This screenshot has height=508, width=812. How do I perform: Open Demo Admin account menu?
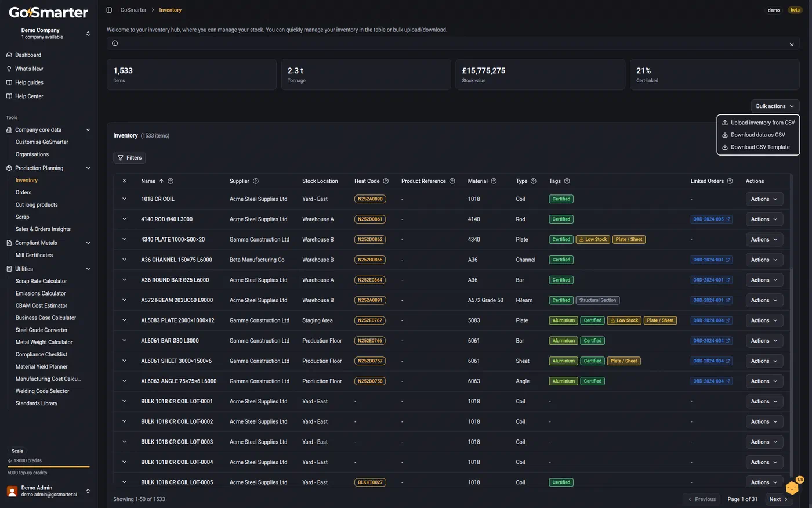[x=49, y=491]
